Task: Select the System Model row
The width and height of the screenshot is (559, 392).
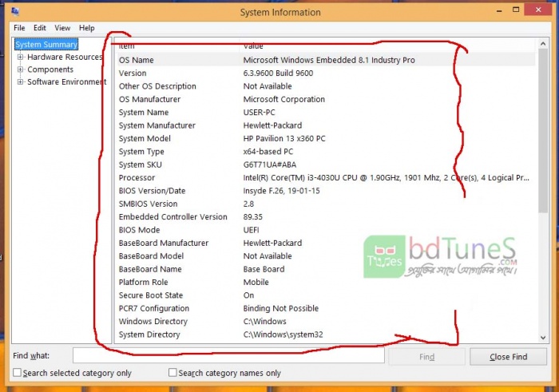Action: pyautogui.click(x=325, y=138)
